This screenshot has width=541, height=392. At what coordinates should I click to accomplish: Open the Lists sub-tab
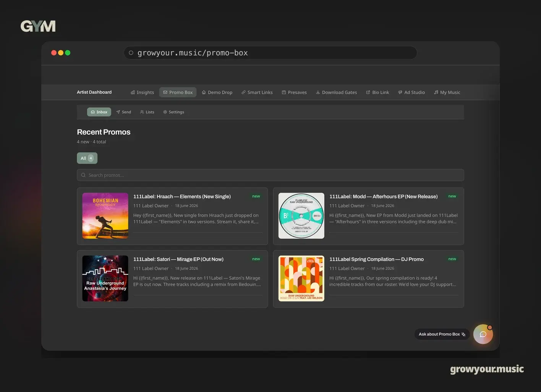point(147,112)
